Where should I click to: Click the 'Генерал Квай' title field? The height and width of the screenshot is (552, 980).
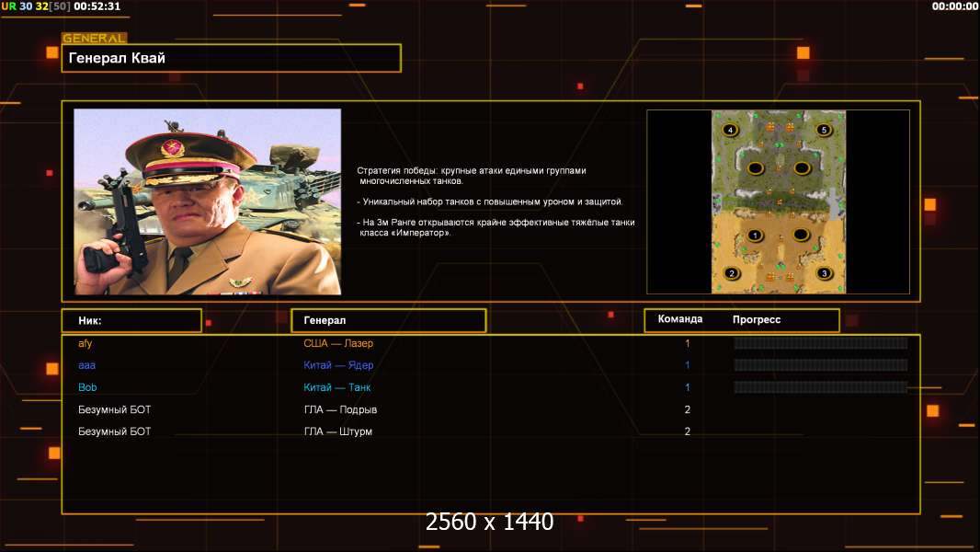click(232, 58)
